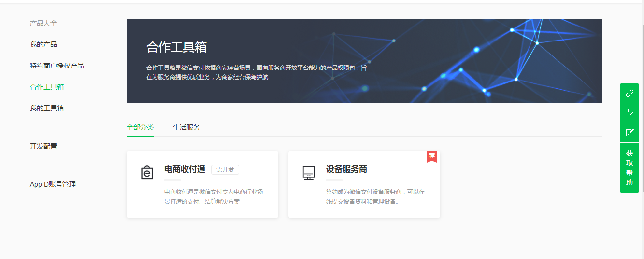Viewport: 644px width, 259px height.
Task: Open 我的工具箱 in sidebar
Action: (x=47, y=108)
